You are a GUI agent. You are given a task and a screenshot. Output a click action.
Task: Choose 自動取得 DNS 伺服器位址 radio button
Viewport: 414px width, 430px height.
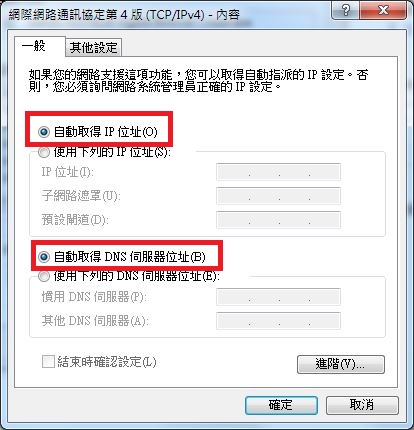click(44, 257)
